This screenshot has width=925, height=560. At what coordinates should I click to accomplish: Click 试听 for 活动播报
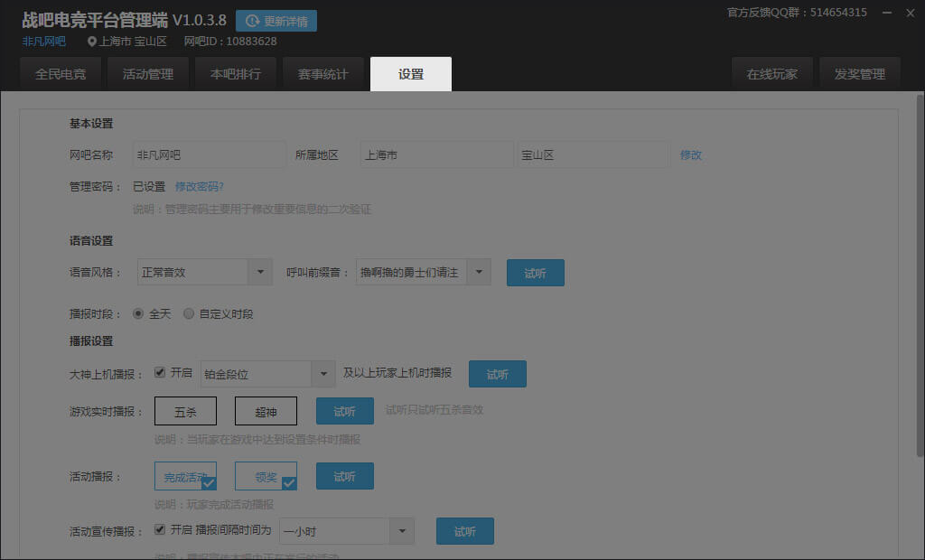(x=344, y=476)
